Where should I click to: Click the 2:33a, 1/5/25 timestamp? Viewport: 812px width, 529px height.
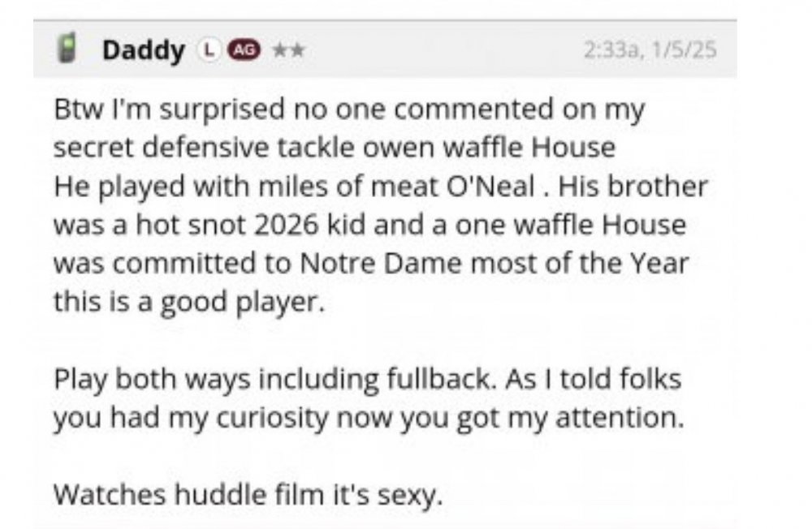[650, 51]
